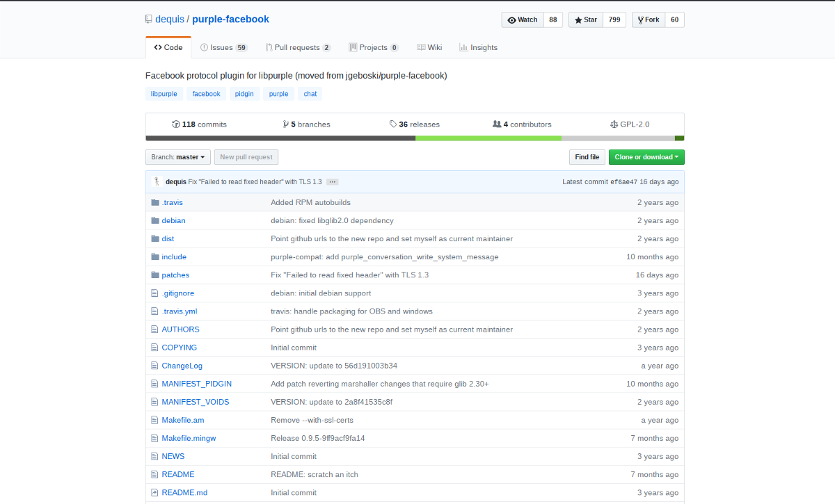The image size is (835, 504).
Task: Click the branches fork icon
Action: [285, 124]
